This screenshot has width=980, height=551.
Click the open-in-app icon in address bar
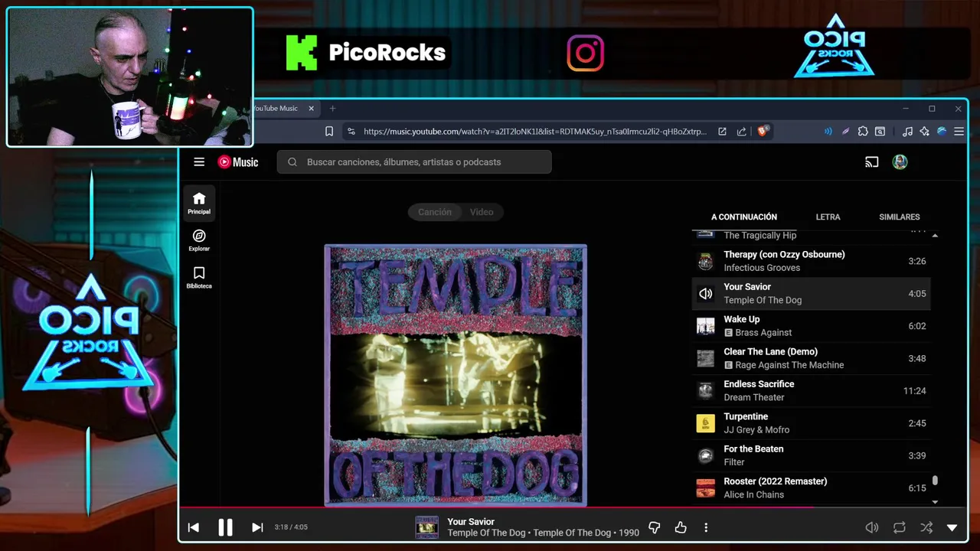click(x=722, y=132)
